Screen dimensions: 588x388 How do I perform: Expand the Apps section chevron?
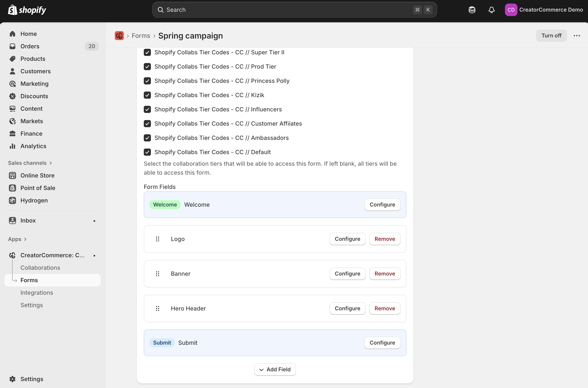point(25,239)
